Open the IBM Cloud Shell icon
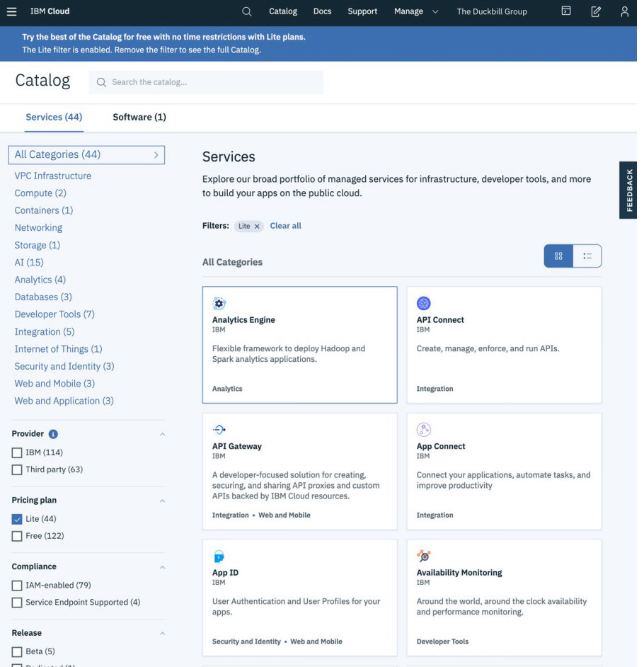This screenshot has width=644, height=667. pos(565,11)
